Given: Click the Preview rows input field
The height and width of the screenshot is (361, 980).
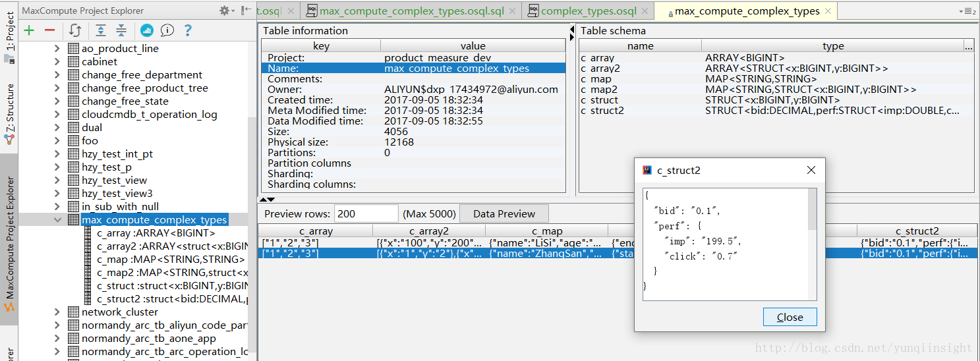Looking at the screenshot, I should [x=366, y=213].
